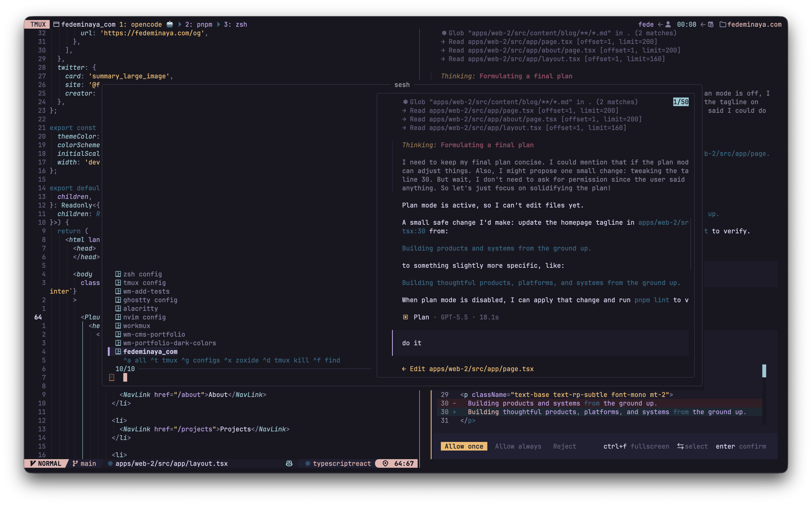Select ghostty config session in sesh list
812x505 pixels.
click(150, 300)
